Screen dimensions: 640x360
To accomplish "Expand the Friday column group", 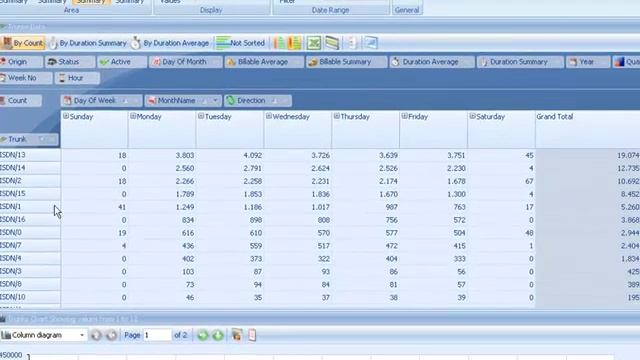I will tap(404, 116).
